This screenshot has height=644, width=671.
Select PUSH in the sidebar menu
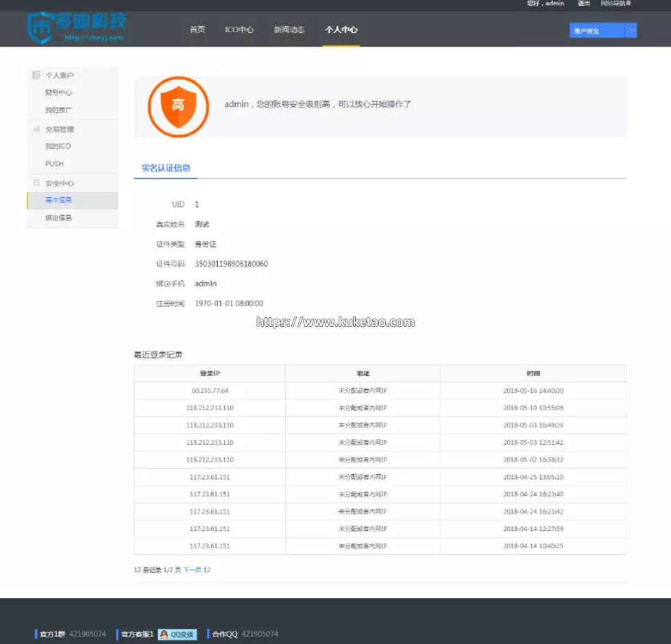pyautogui.click(x=54, y=164)
